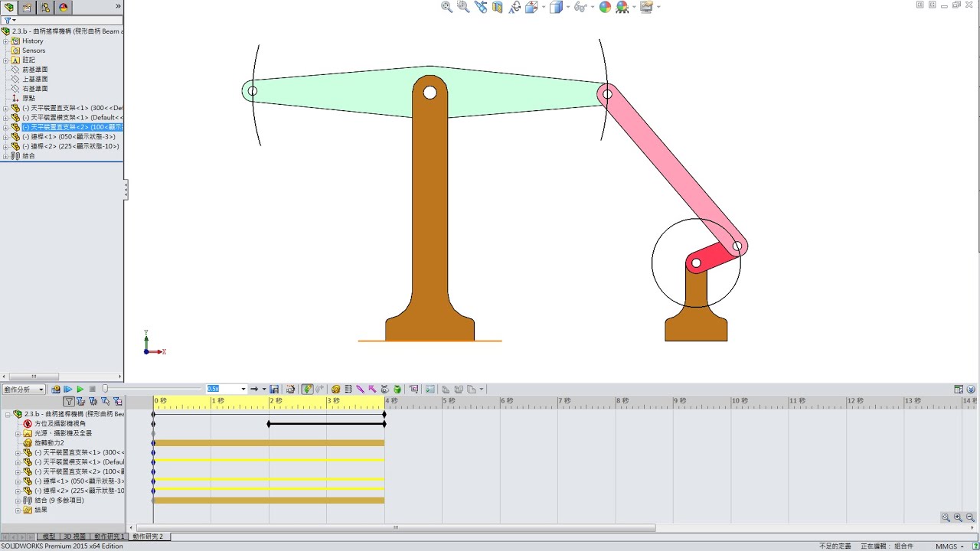980x551 pixels.
Task: Select 前基準面 plane in tree
Action: (35, 70)
